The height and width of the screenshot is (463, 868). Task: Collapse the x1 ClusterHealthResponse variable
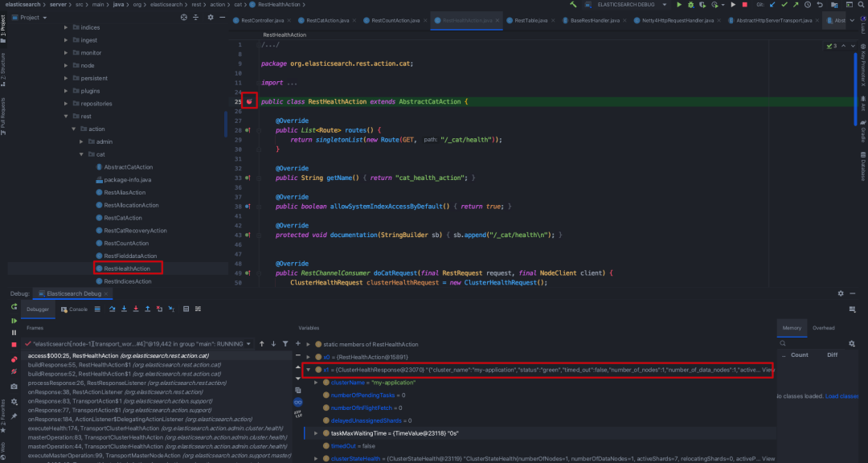coord(309,370)
